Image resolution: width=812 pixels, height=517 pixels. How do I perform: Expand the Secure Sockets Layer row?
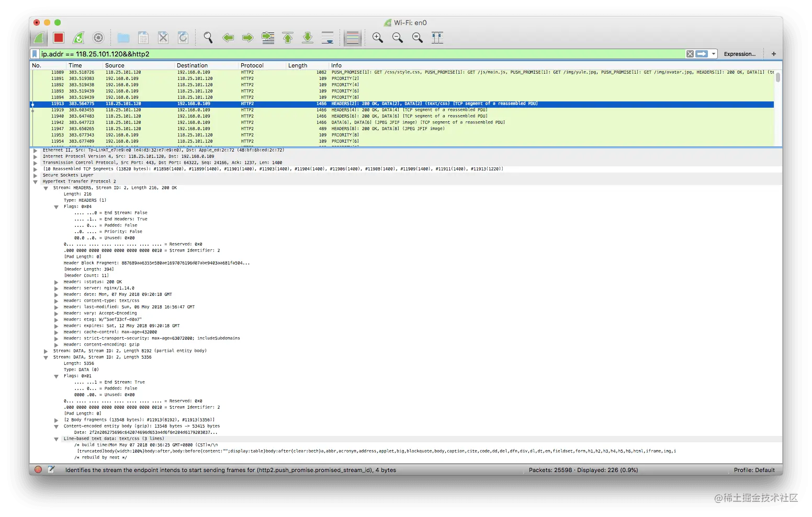point(36,176)
